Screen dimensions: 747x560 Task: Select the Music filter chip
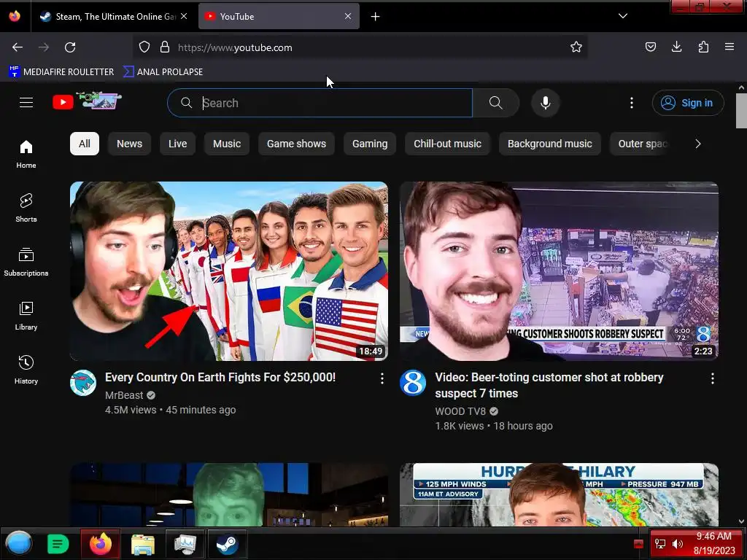pos(227,144)
